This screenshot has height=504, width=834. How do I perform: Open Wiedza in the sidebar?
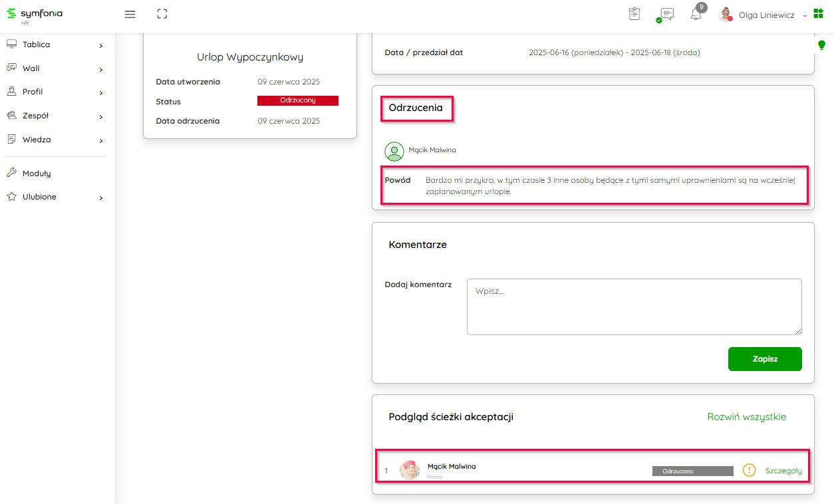(x=55, y=140)
